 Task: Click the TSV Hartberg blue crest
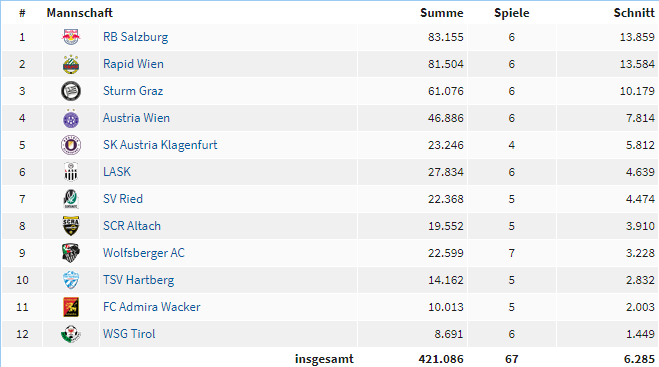71,280
